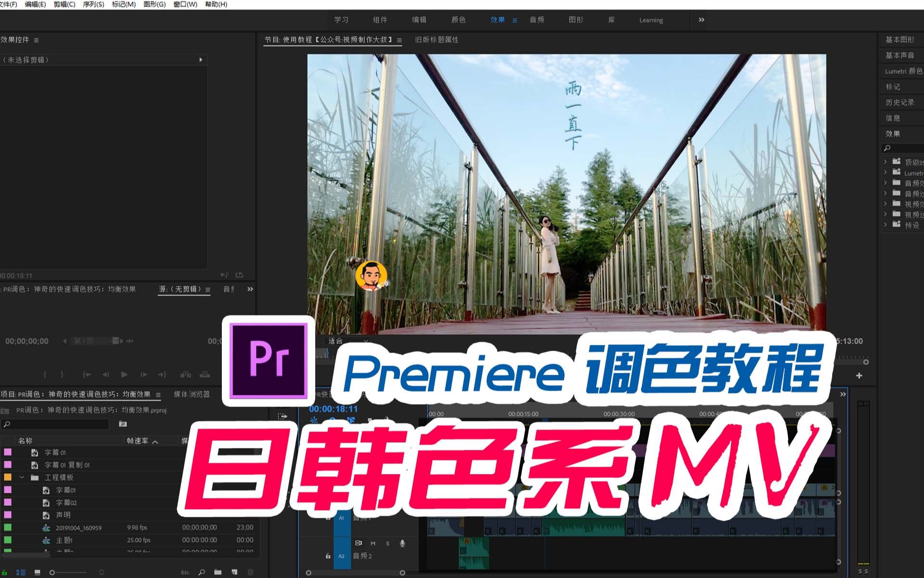Sort the project list by the 帧速率 column

point(138,441)
